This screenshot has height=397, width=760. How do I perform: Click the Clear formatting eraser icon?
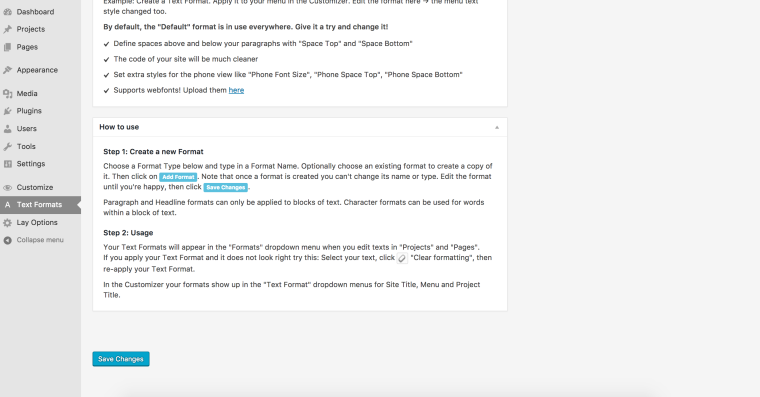pos(402,258)
